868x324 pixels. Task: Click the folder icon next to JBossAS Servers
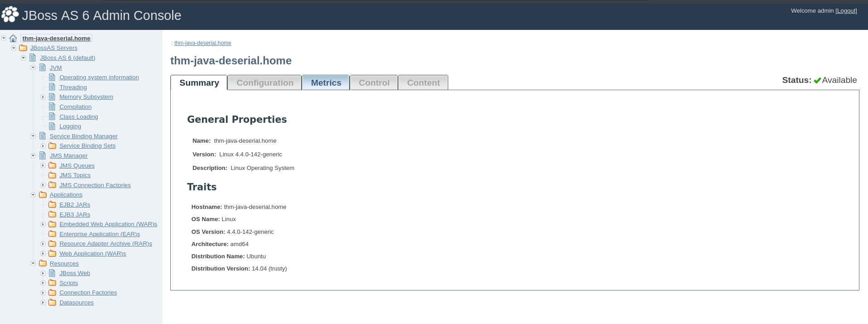click(23, 48)
